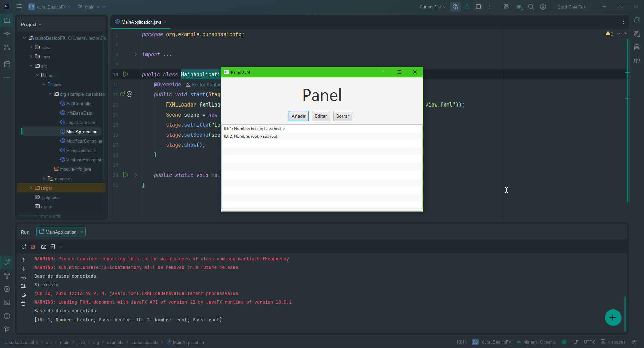Open the Notifications bell icon
The width and height of the screenshot is (644, 348).
coord(637,20)
